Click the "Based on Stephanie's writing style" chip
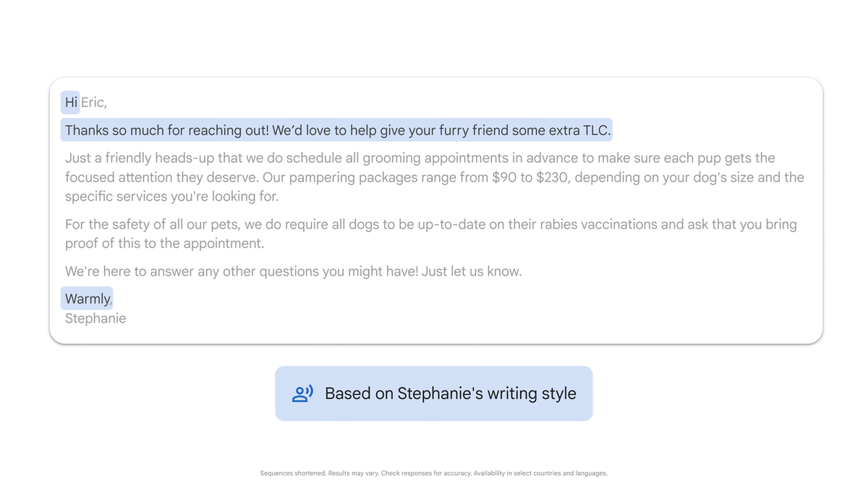The height and width of the screenshot is (488, 868). pos(434,393)
